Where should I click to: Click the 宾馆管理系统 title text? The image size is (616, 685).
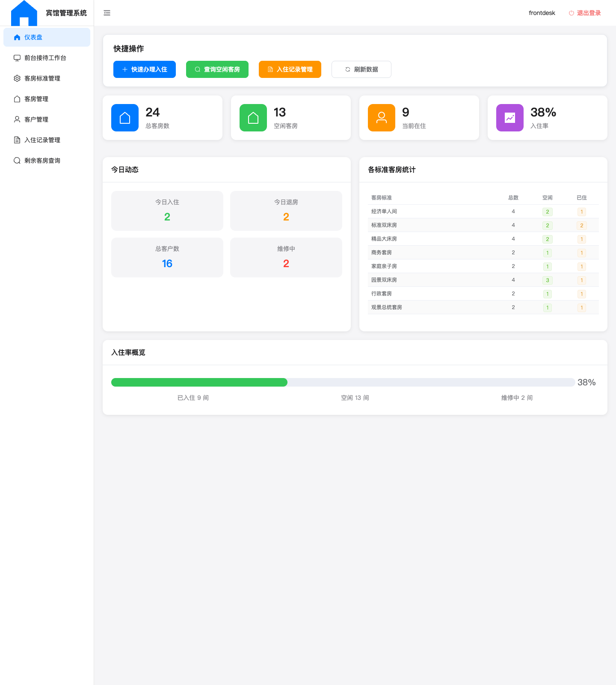coord(66,13)
